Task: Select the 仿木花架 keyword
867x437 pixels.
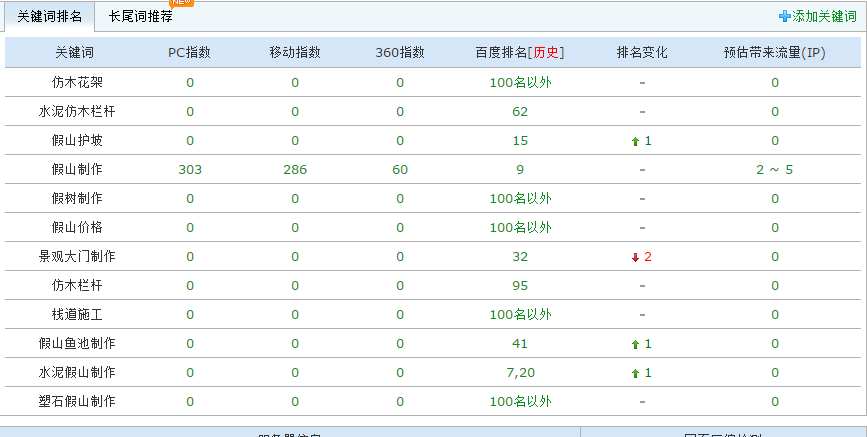Action: (x=77, y=82)
